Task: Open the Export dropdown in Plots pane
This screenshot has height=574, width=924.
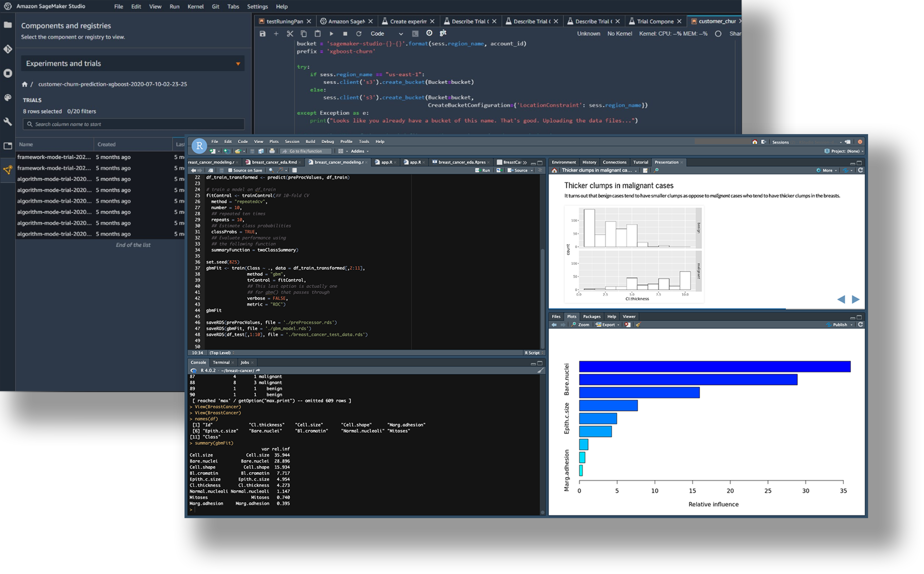Action: 608,325
